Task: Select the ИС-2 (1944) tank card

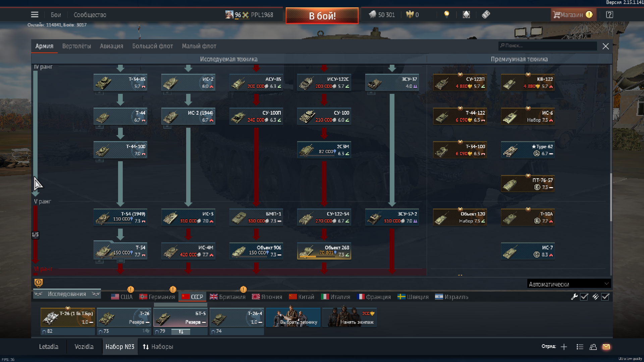Action: [x=188, y=116]
